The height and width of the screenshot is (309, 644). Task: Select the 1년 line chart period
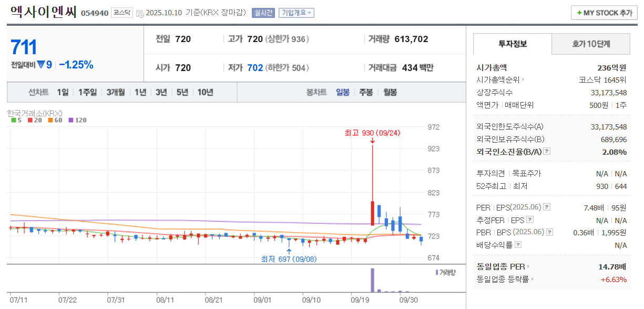pyautogui.click(x=140, y=92)
